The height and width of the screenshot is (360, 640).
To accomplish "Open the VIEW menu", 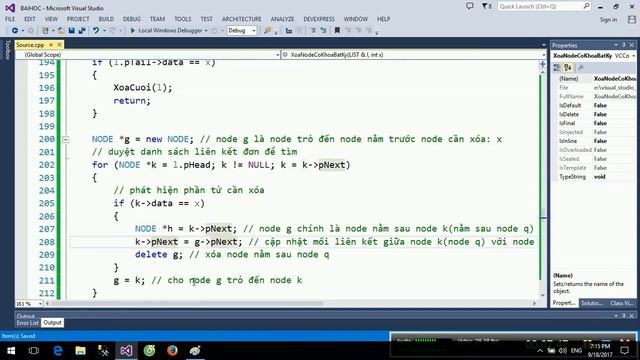I will coord(51,19).
